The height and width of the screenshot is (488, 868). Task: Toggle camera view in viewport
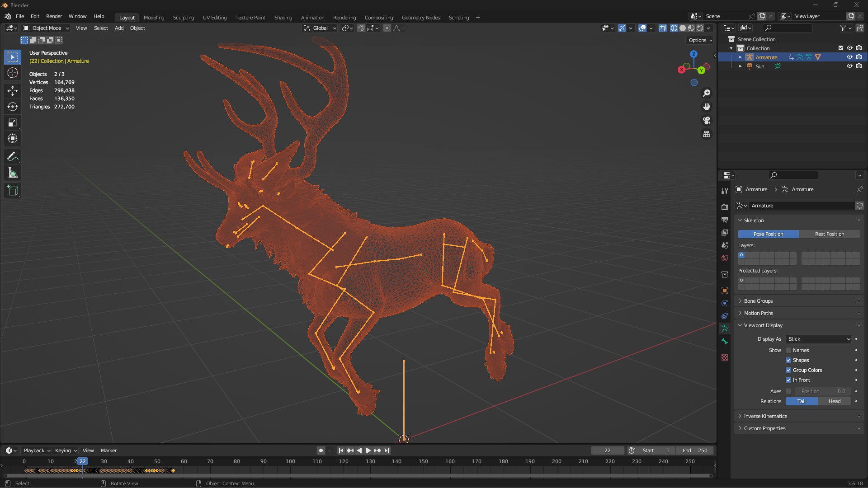tap(706, 120)
